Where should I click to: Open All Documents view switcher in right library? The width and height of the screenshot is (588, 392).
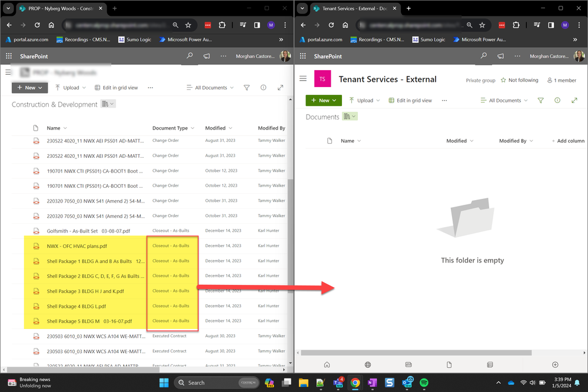[x=504, y=100]
